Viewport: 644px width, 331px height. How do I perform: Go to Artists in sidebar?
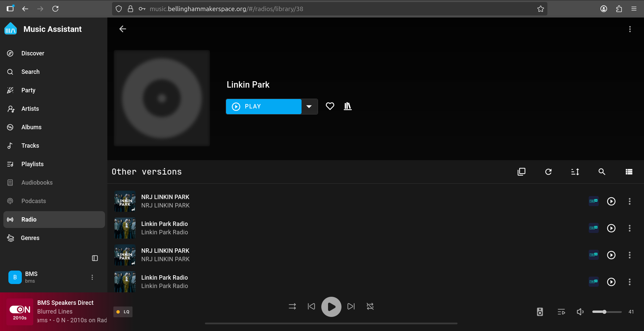click(x=54, y=109)
